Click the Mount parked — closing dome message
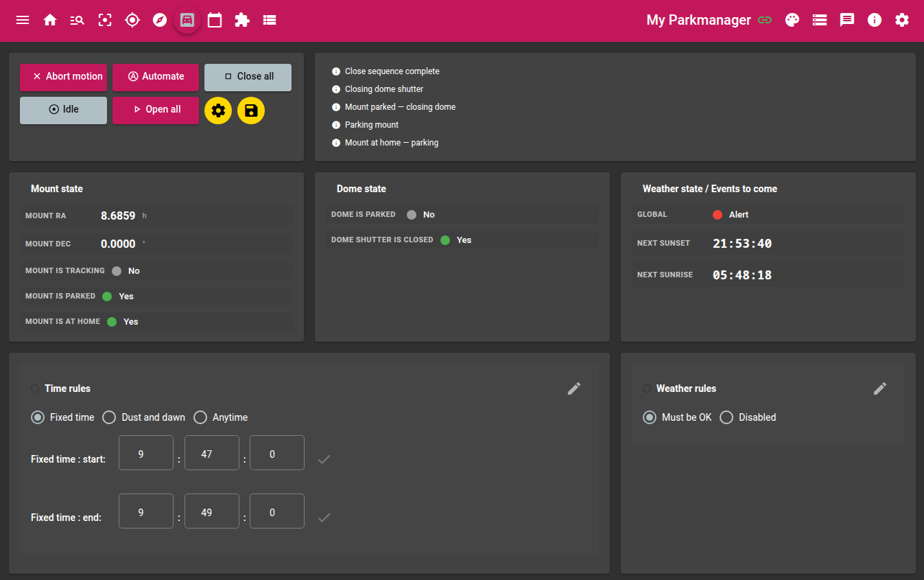Viewport: 924px width, 580px height. point(400,107)
